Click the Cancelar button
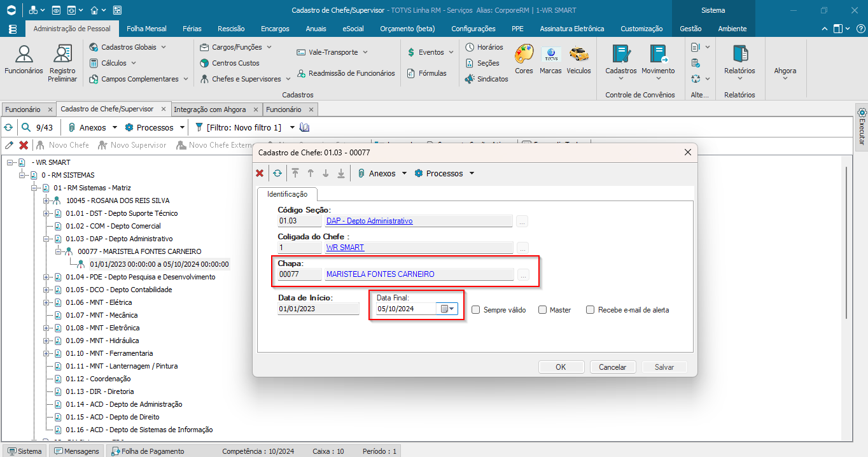Screen dimensions: 868x457 pyautogui.click(x=613, y=367)
